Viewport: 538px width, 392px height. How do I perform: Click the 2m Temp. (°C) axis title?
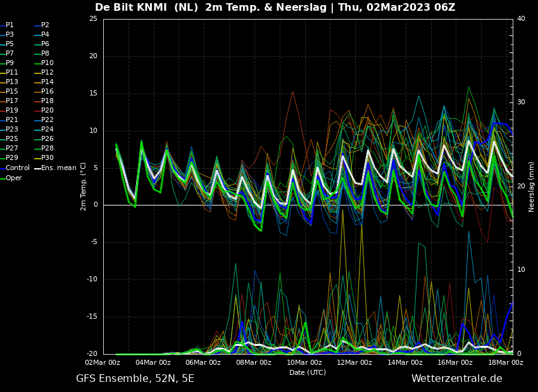click(84, 186)
